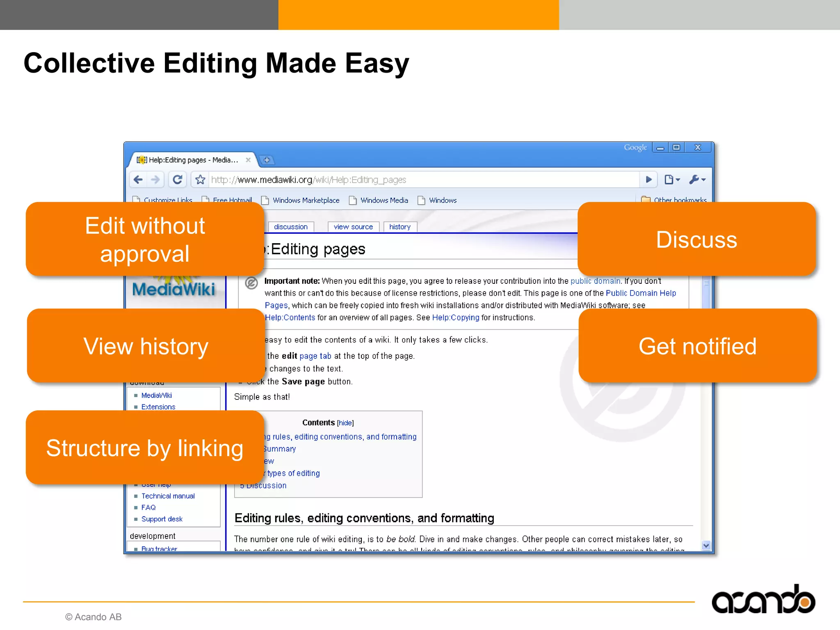Click the Discuss callout
840x630 pixels.
point(696,240)
